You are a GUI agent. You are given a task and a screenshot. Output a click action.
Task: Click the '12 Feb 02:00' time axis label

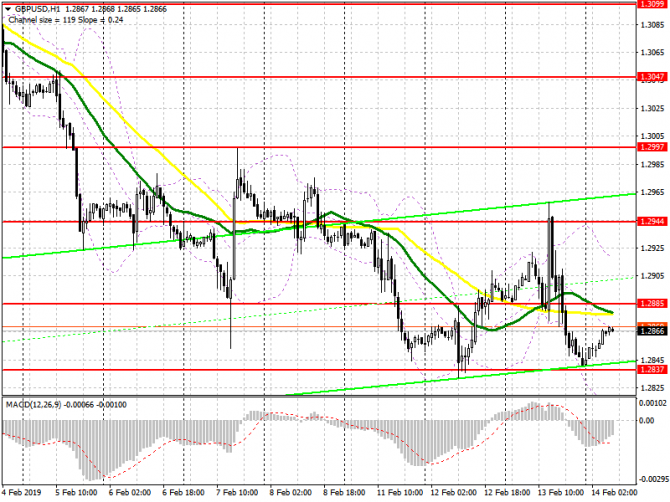(453, 493)
